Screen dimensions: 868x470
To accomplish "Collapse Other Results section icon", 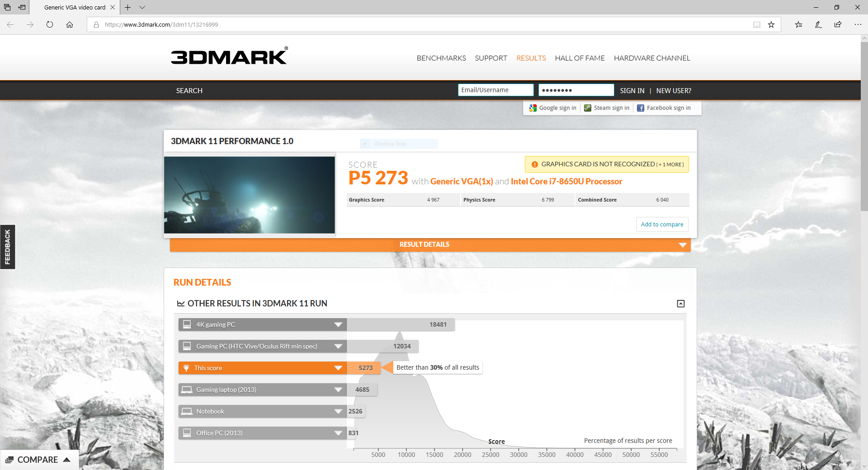I will [x=681, y=304].
